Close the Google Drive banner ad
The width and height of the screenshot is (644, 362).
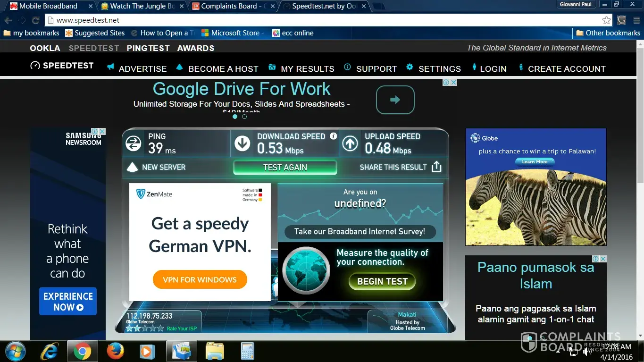453,82
